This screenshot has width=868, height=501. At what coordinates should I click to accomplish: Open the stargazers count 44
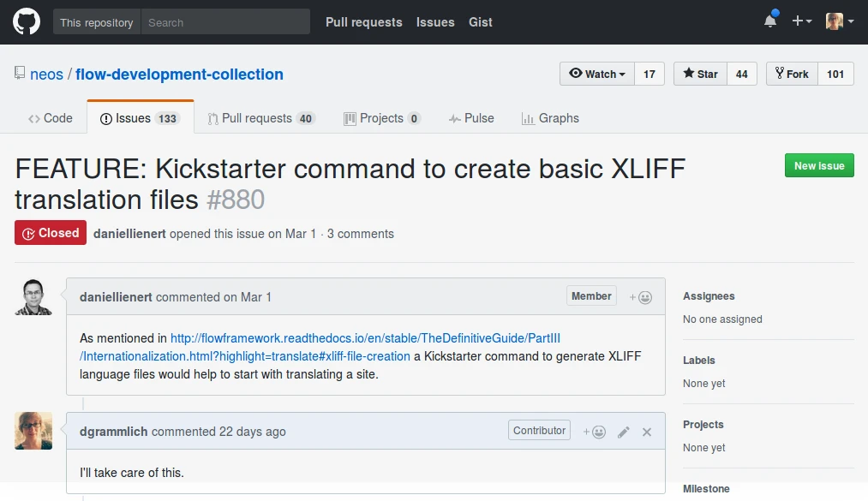pyautogui.click(x=742, y=75)
